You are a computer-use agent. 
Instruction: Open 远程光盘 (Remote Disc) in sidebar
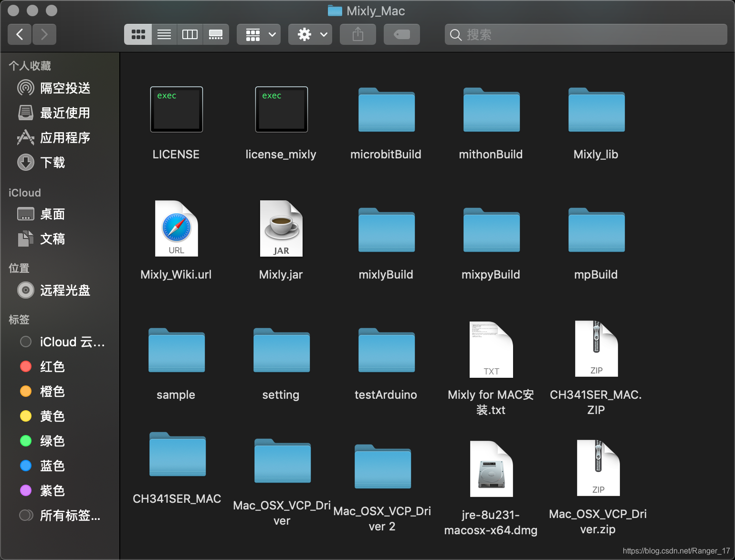[x=60, y=290]
